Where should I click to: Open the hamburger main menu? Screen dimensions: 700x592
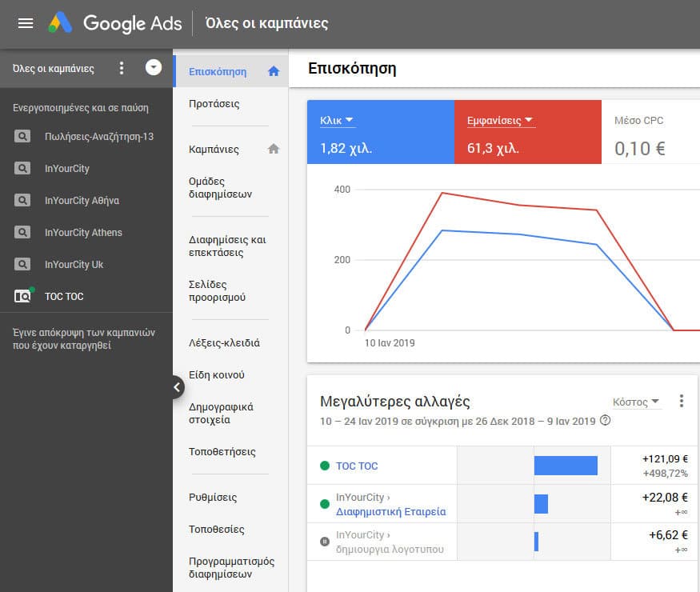26,23
